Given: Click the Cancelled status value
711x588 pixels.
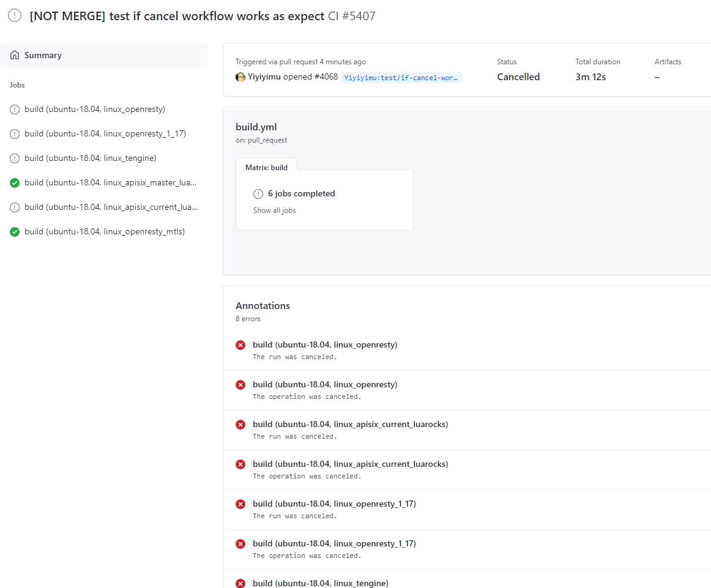Looking at the screenshot, I should [518, 76].
